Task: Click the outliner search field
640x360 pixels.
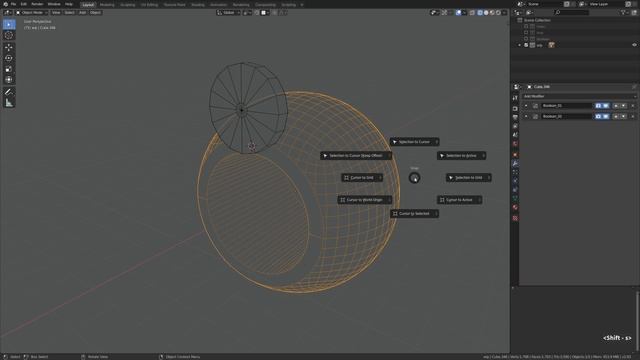Action: pyautogui.click(x=571, y=13)
